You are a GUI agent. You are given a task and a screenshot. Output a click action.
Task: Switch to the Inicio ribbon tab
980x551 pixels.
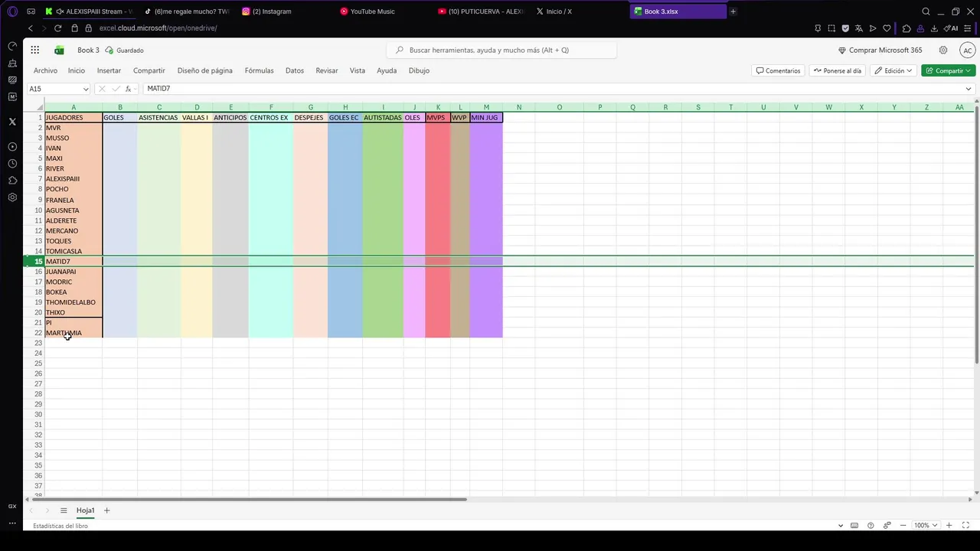[x=77, y=70]
